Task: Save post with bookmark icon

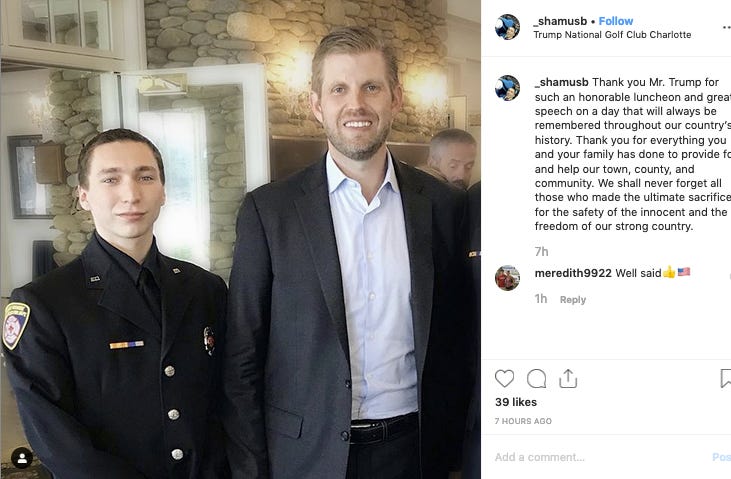Action: [725, 378]
